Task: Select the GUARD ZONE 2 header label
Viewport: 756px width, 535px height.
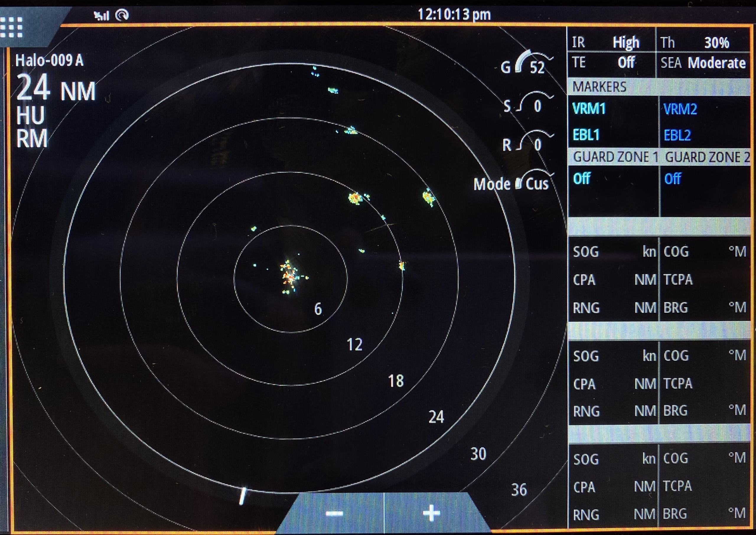Action: [708, 157]
